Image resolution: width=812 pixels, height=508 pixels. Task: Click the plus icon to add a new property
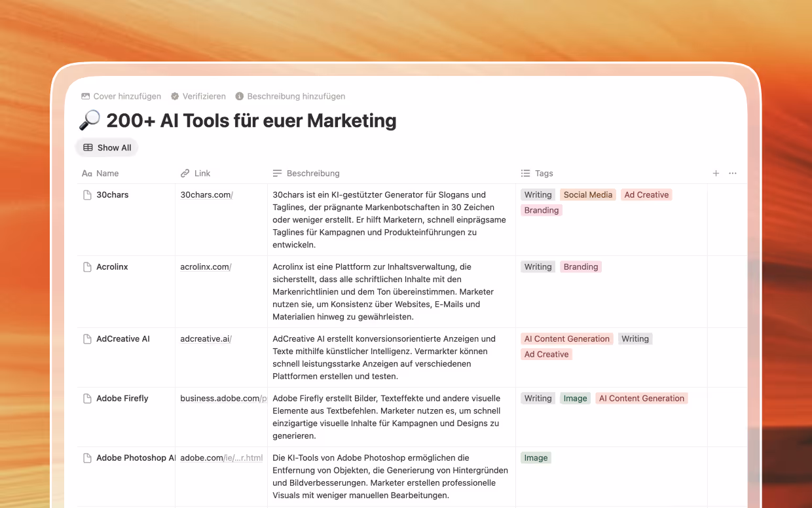pyautogui.click(x=716, y=173)
